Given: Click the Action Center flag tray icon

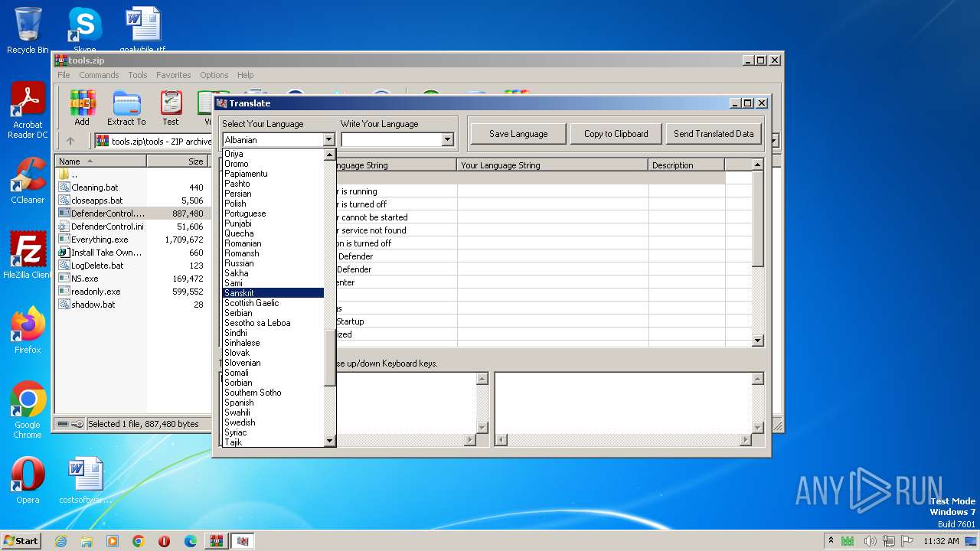Looking at the screenshot, I should (908, 541).
